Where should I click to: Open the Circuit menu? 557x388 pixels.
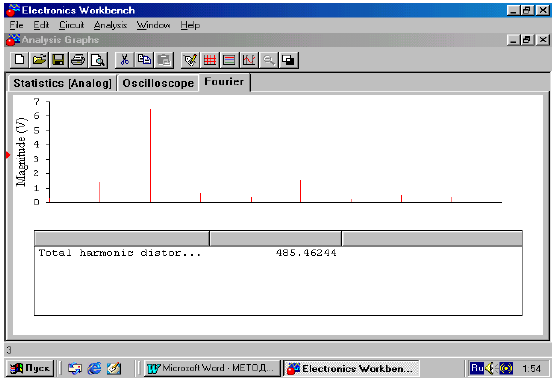pyautogui.click(x=71, y=25)
